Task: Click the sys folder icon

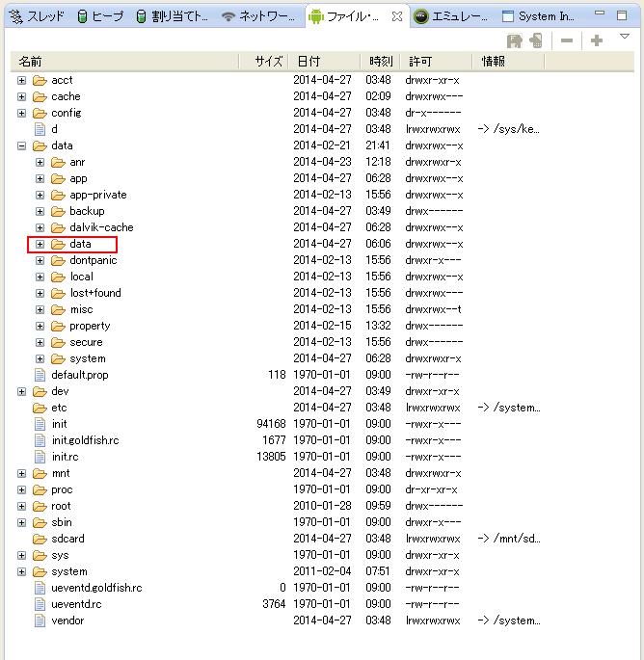Action: (x=40, y=556)
